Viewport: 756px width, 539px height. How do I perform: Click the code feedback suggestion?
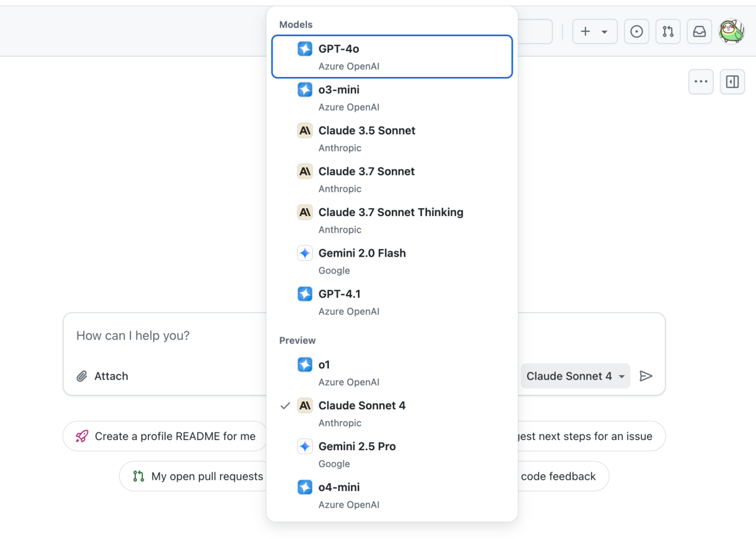563,477
